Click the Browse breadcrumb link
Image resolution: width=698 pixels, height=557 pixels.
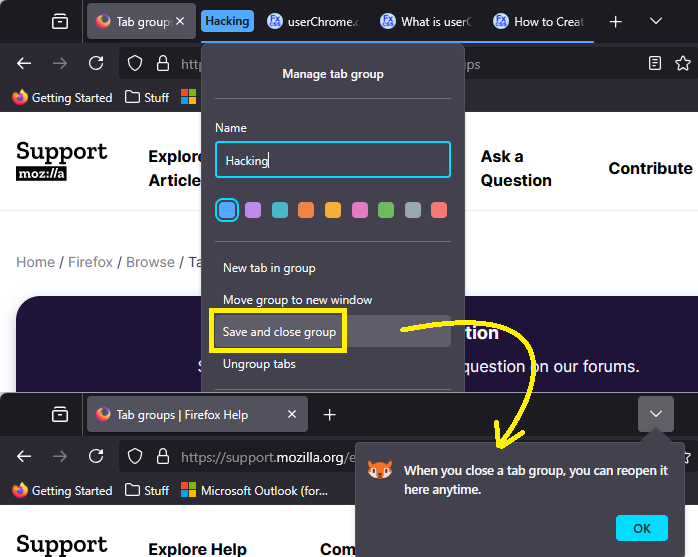tap(150, 262)
